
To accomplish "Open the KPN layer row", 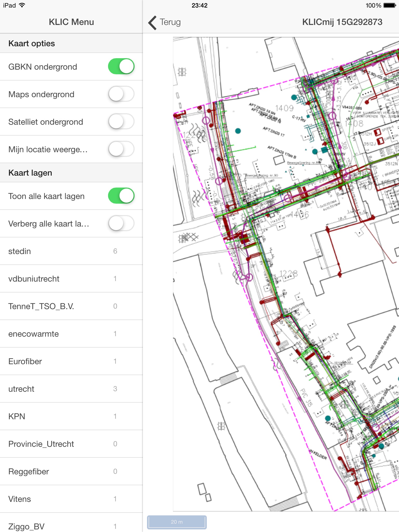I will pyautogui.click(x=71, y=416).
